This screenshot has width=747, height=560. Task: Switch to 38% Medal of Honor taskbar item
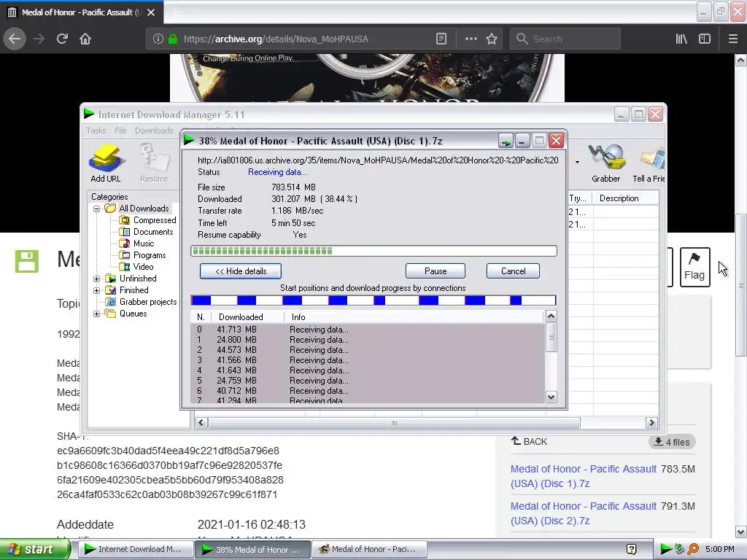pos(252,549)
